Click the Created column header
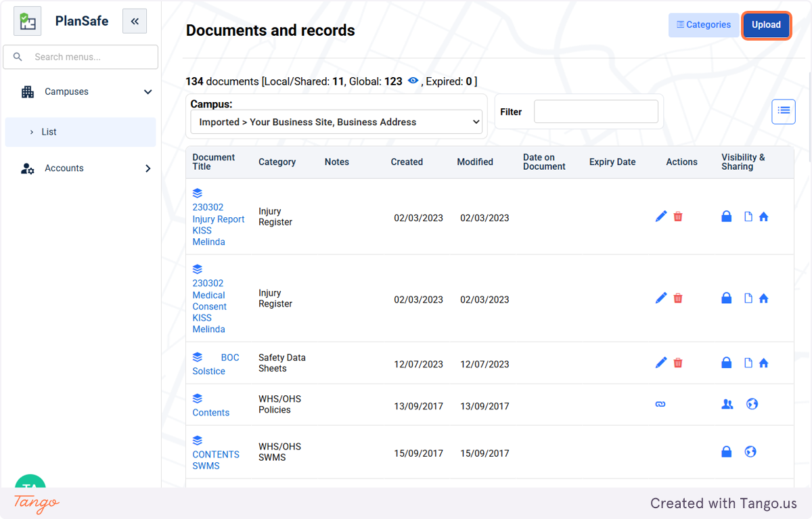 pyautogui.click(x=407, y=162)
